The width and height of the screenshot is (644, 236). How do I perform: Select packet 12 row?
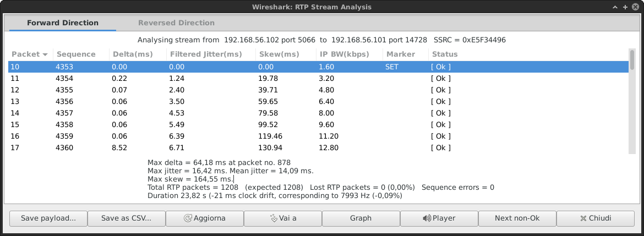click(x=318, y=90)
